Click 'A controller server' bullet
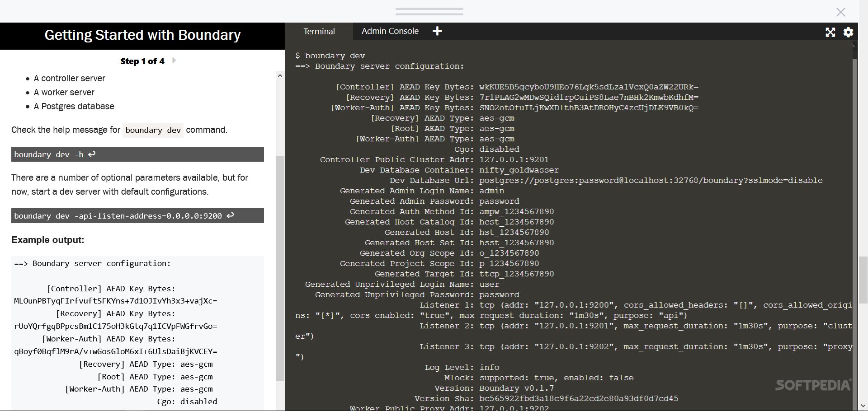868x411 pixels. (69, 78)
